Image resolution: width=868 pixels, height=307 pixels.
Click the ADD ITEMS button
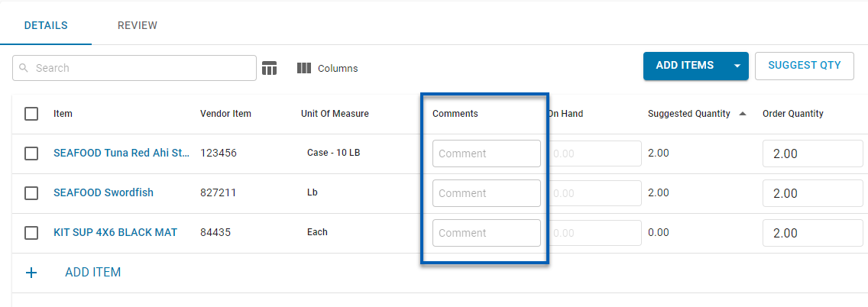tap(685, 66)
